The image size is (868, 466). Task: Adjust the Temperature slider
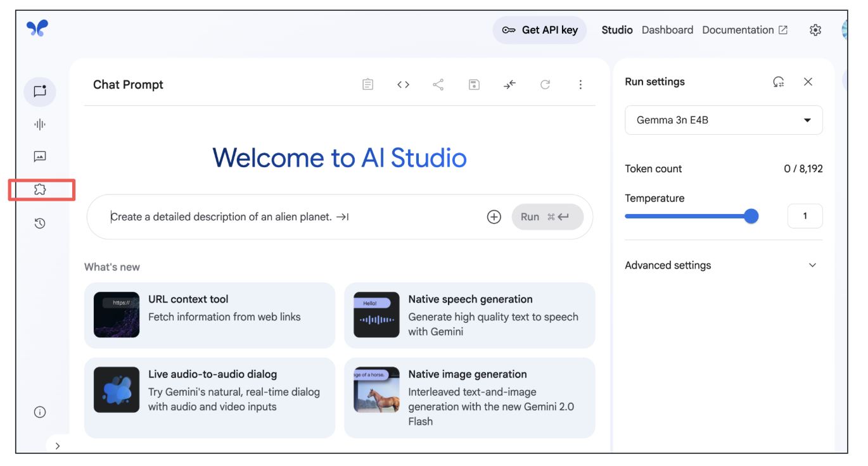tap(692, 217)
